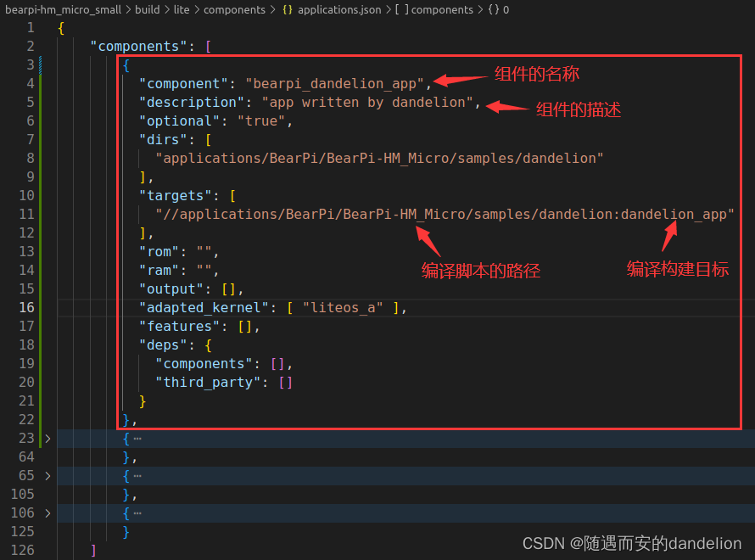The width and height of the screenshot is (755, 560).
Task: Expand the folded block at line 106
Action: pyautogui.click(x=48, y=513)
